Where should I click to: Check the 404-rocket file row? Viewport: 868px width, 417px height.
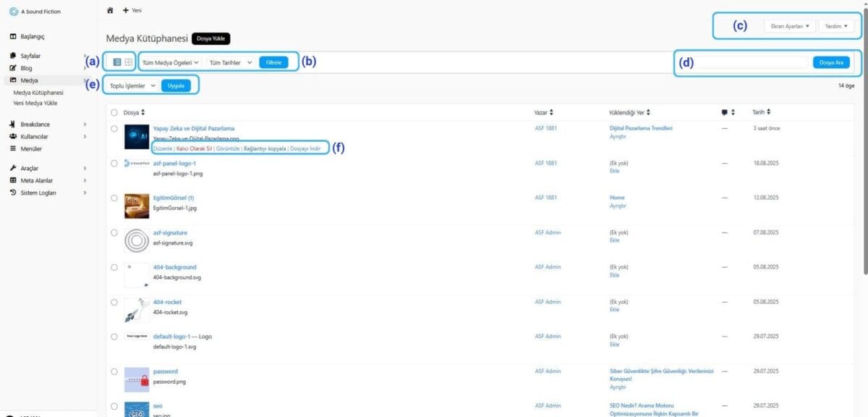coord(114,302)
